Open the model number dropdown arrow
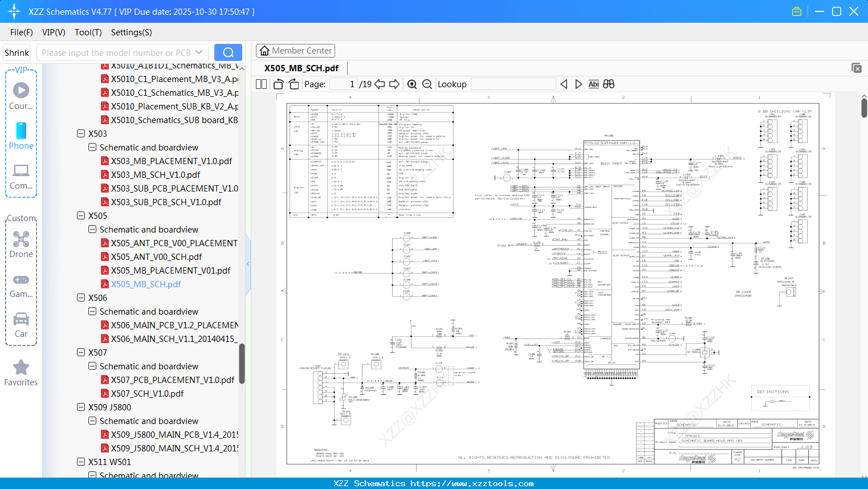Screen dimensions: 868x489 pyautogui.click(x=199, y=52)
